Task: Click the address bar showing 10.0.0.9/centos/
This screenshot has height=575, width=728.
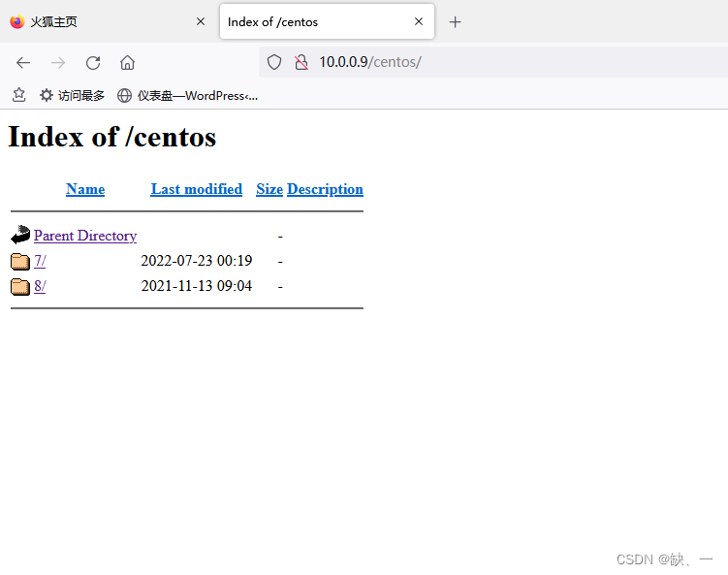Action: coord(493,62)
